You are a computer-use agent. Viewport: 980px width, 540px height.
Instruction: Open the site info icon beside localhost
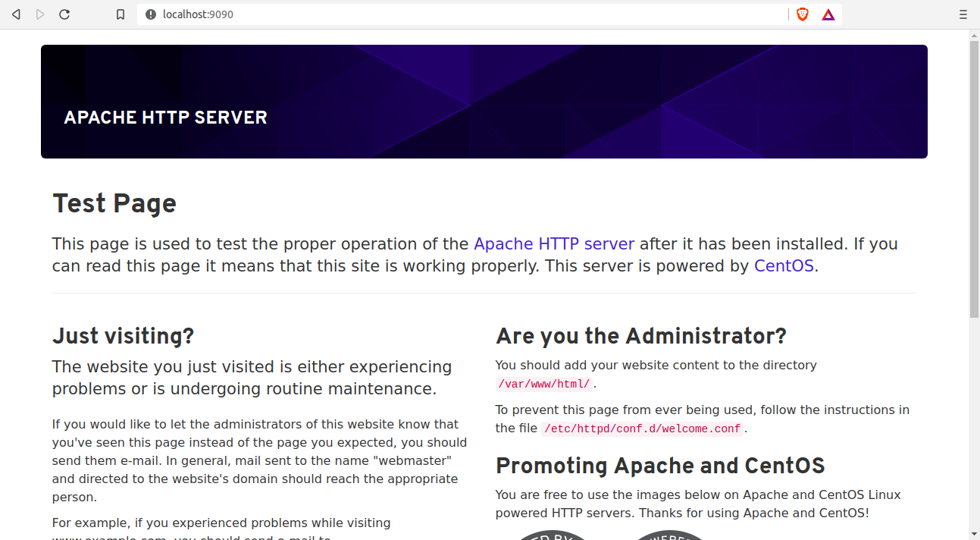coord(151,14)
